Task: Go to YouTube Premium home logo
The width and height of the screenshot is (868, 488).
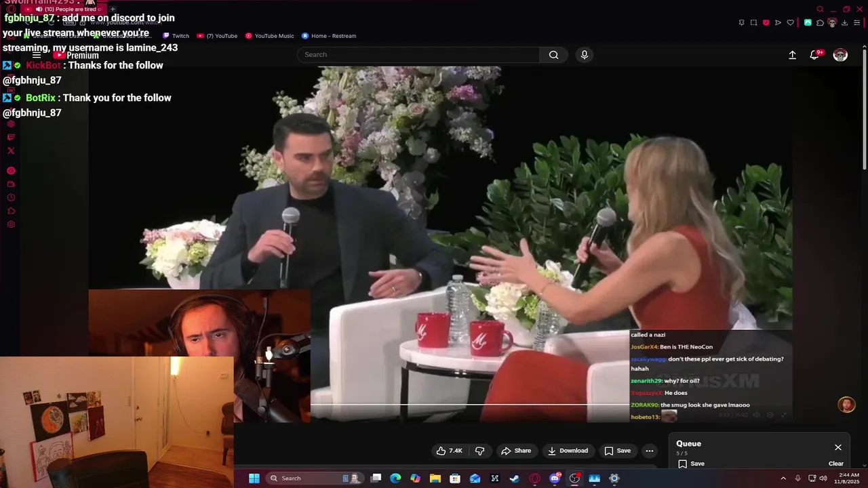Action: click(x=76, y=56)
